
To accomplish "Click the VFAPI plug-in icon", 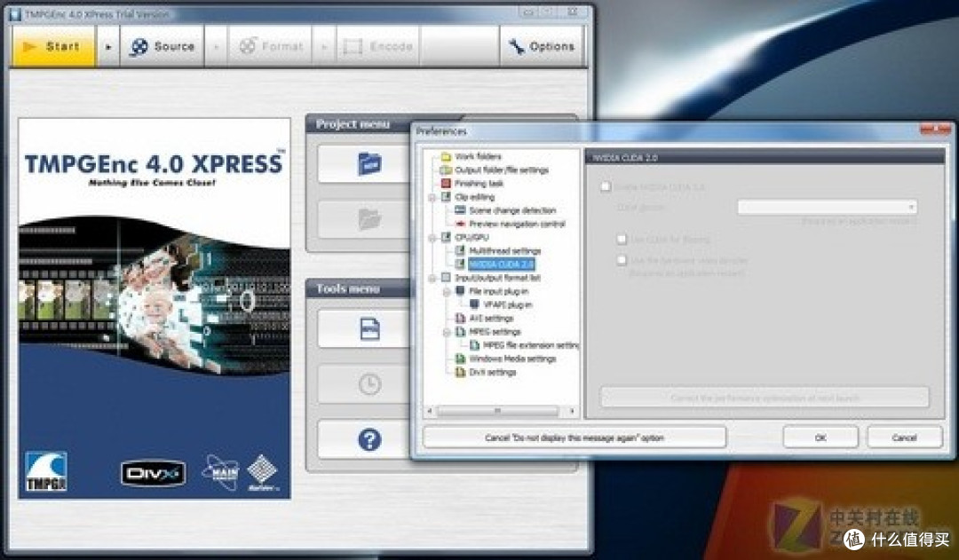I will pyautogui.click(x=474, y=304).
